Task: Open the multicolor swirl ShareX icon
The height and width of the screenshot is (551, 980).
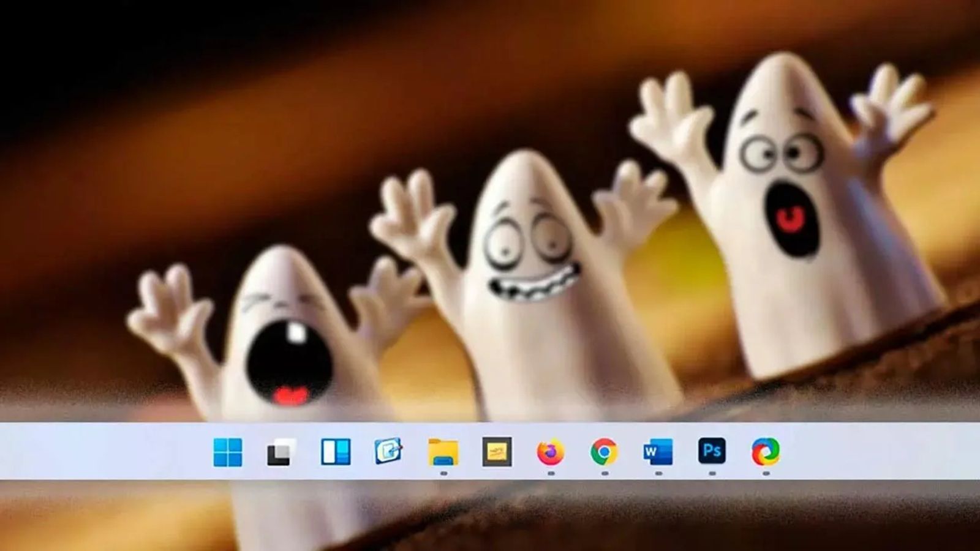Action: pyautogui.click(x=766, y=452)
